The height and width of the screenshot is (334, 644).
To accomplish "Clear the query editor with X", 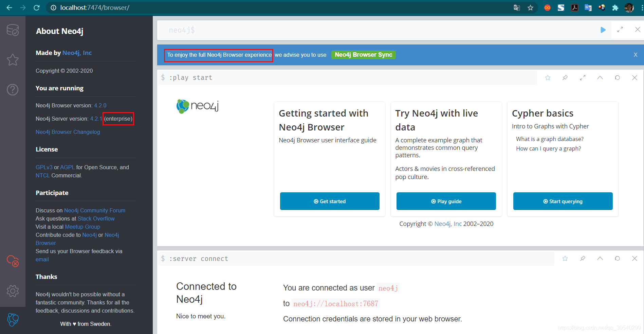I will [x=638, y=30].
